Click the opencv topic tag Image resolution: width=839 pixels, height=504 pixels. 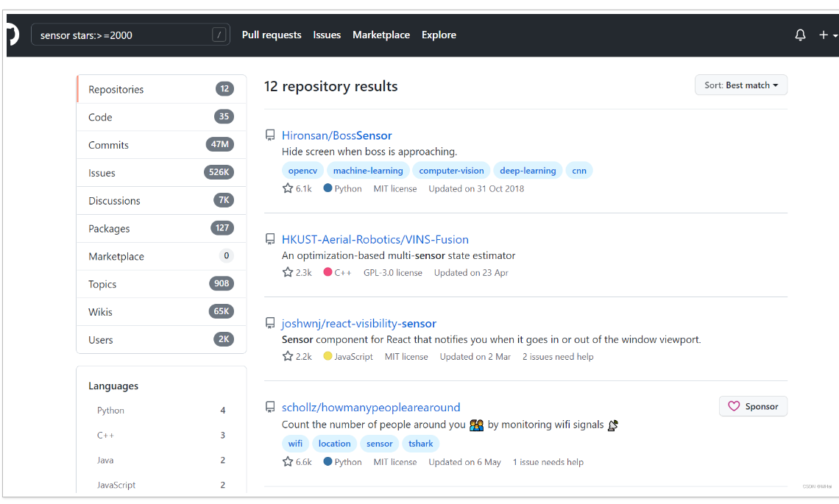302,171
